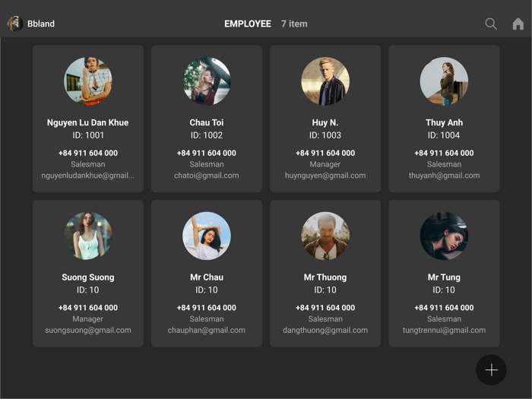The image size is (532, 399).
Task: Click Chau Toi's Salesman role label
Action: (x=207, y=164)
